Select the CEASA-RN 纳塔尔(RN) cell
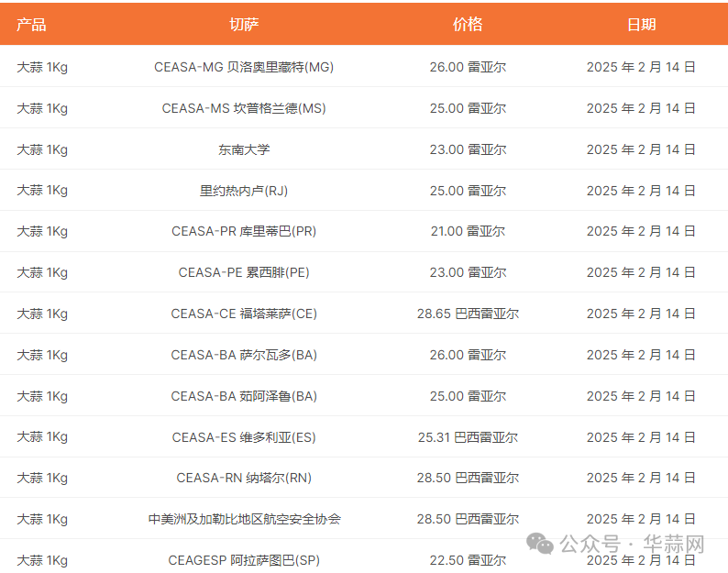Image resolution: width=728 pixels, height=573 pixels. 244,478
